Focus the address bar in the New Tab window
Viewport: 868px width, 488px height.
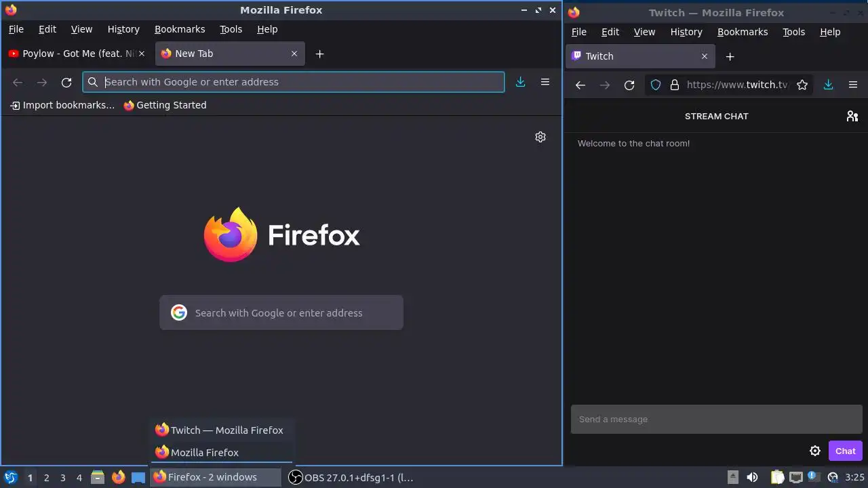tap(294, 82)
